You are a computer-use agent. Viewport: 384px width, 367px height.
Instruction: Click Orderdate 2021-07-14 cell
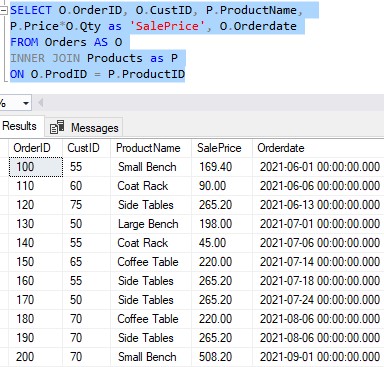[x=318, y=262]
